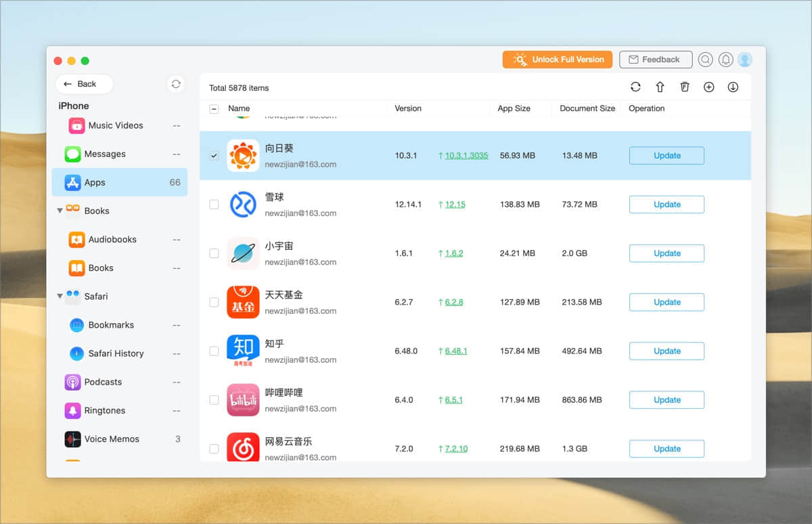Click Unlock Full Version button
The width and height of the screenshot is (812, 524).
(x=558, y=60)
